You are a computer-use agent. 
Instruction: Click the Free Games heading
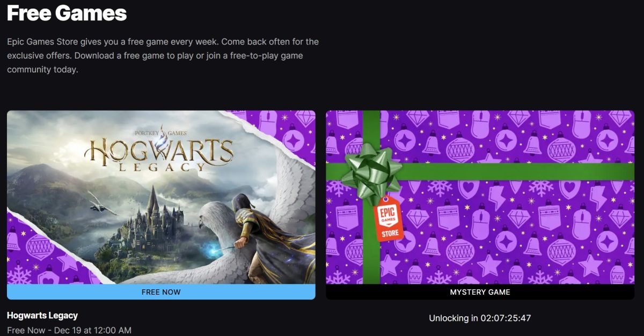[67, 13]
